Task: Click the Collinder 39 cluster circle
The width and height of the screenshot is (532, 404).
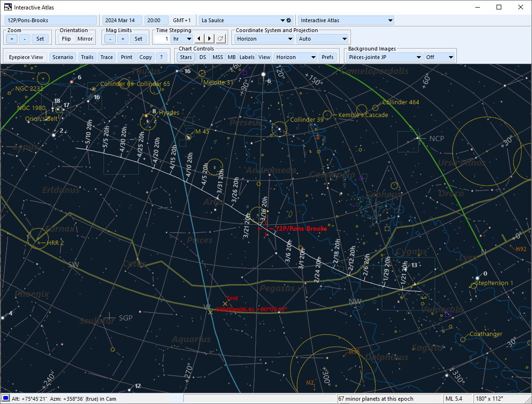Action: 279,129
